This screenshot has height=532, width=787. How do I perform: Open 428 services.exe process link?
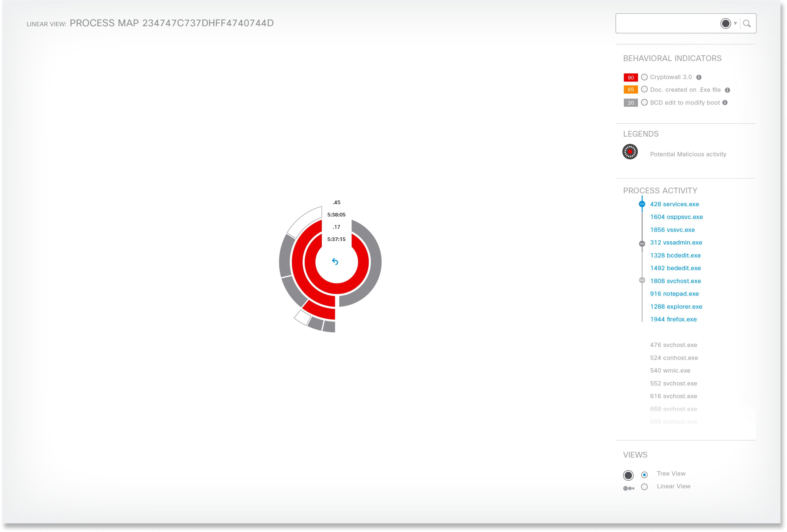(674, 204)
